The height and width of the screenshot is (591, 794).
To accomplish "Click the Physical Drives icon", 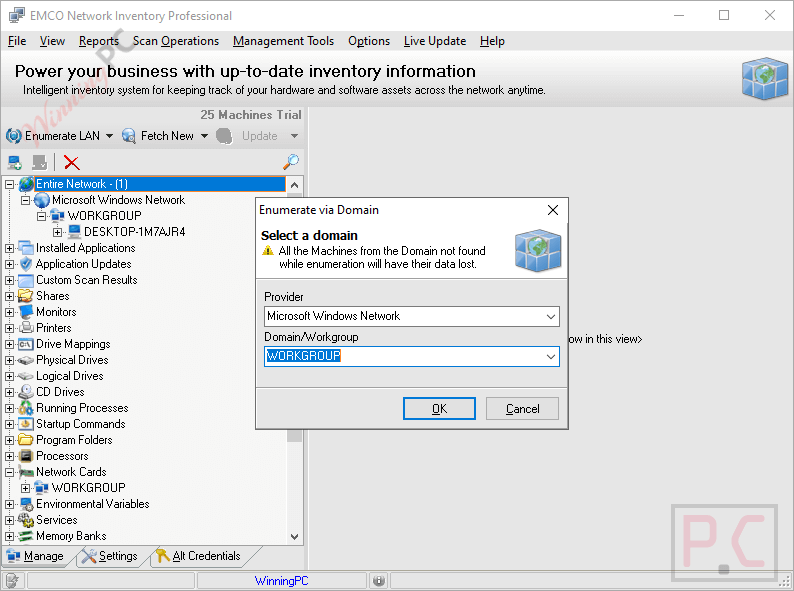I will [x=26, y=360].
